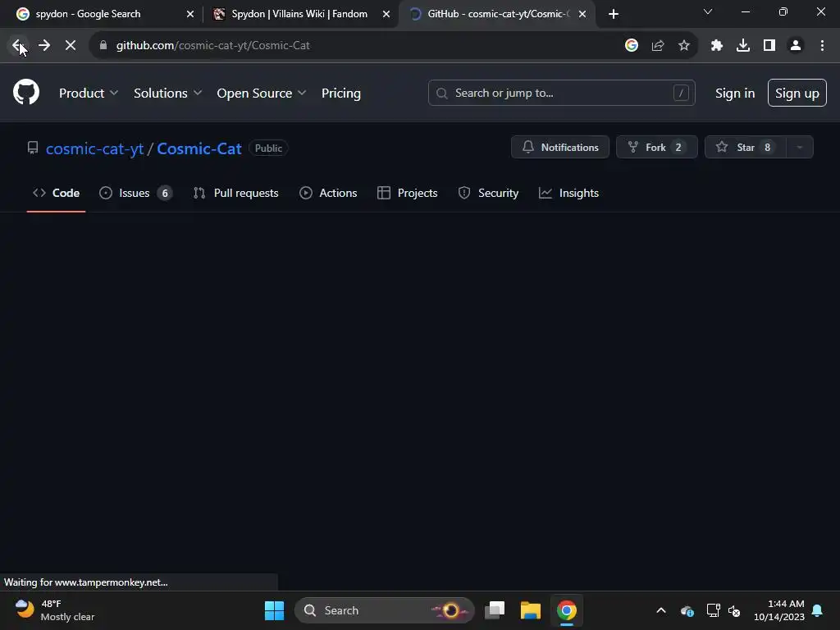Toggle the Chrome side panel

click(769, 45)
